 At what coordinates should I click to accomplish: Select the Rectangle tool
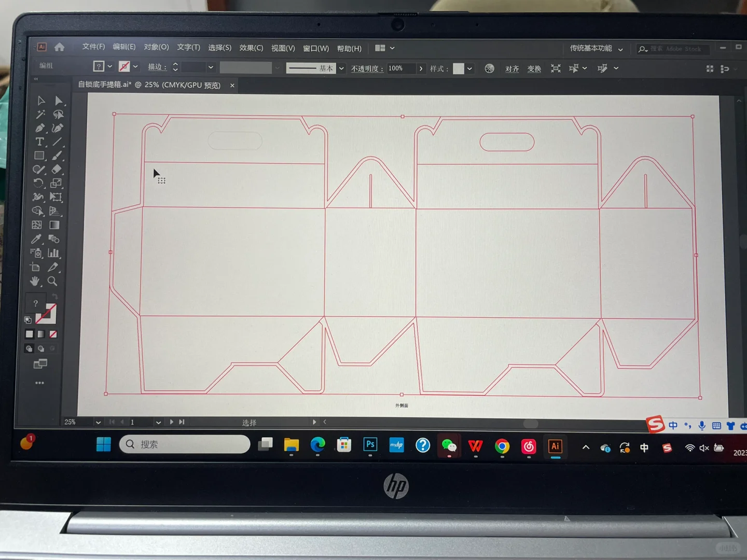point(39,156)
